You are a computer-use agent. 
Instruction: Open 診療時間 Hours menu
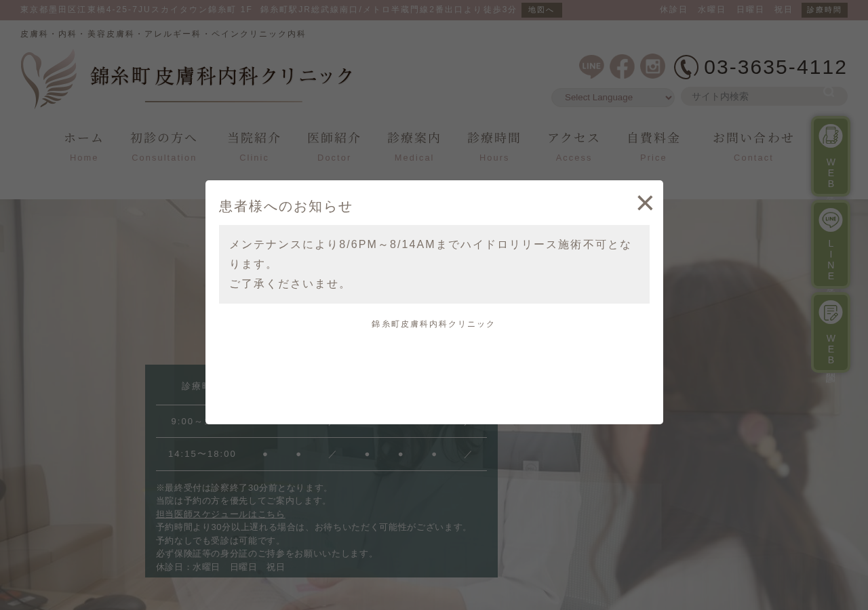click(x=494, y=146)
